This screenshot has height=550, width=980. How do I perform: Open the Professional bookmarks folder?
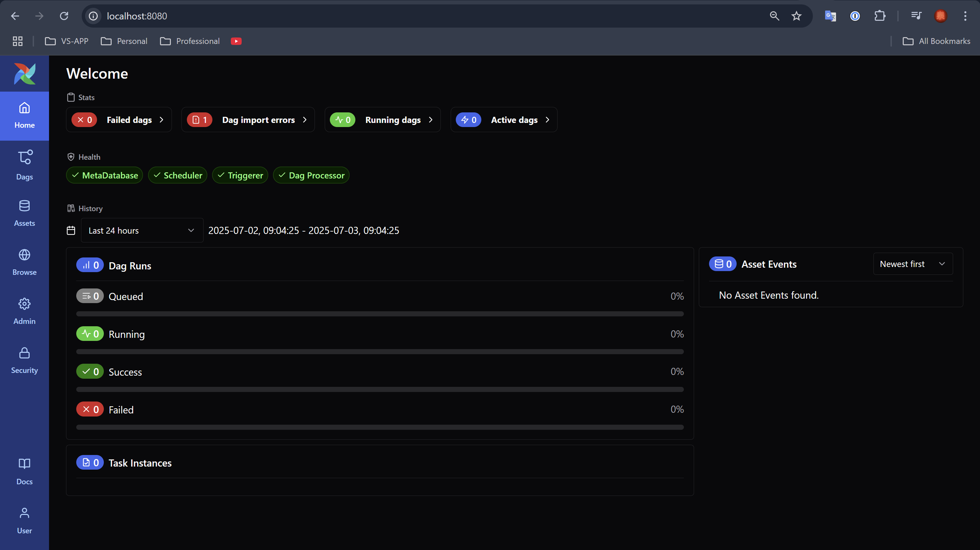(x=190, y=41)
